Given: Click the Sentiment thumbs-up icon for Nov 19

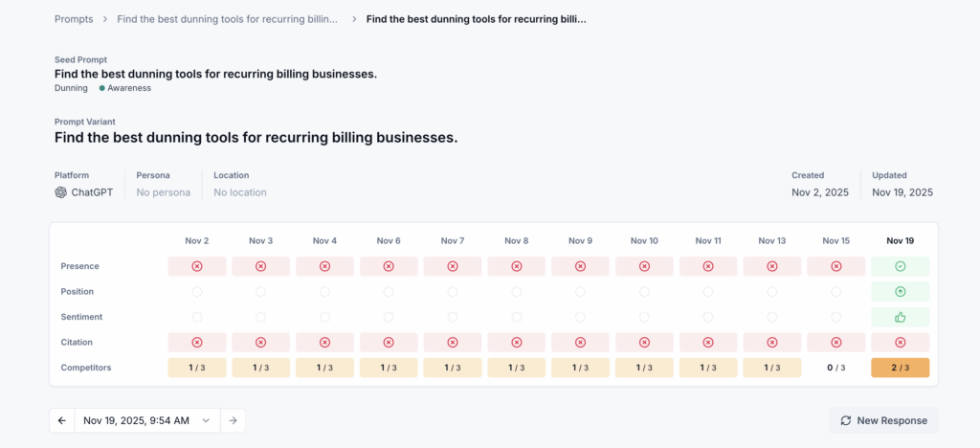Looking at the screenshot, I should click(x=900, y=317).
